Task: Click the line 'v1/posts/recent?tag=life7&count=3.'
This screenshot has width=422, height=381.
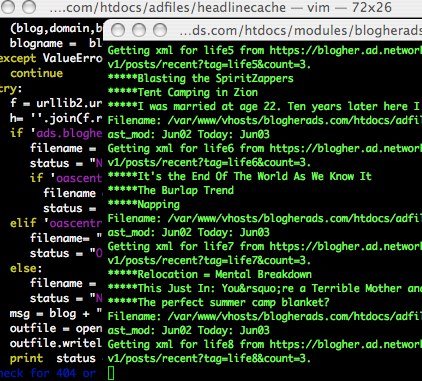Action: click(x=209, y=260)
